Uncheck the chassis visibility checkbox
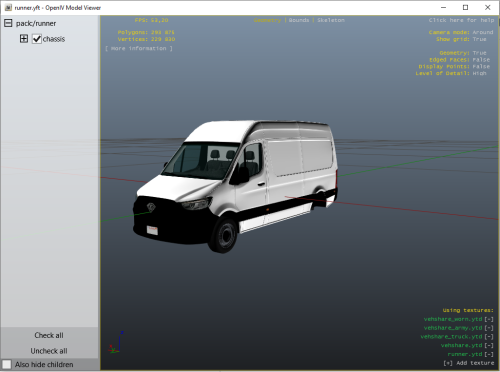 tap(37, 39)
